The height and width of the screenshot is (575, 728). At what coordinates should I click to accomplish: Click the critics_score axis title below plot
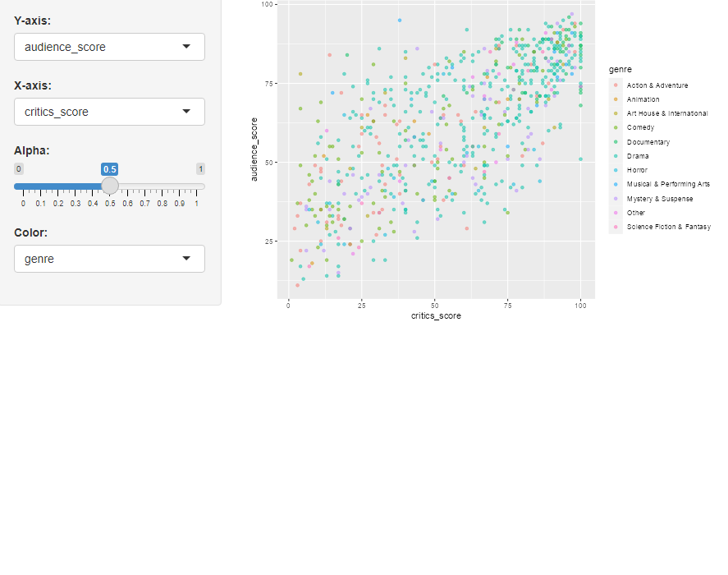point(436,316)
